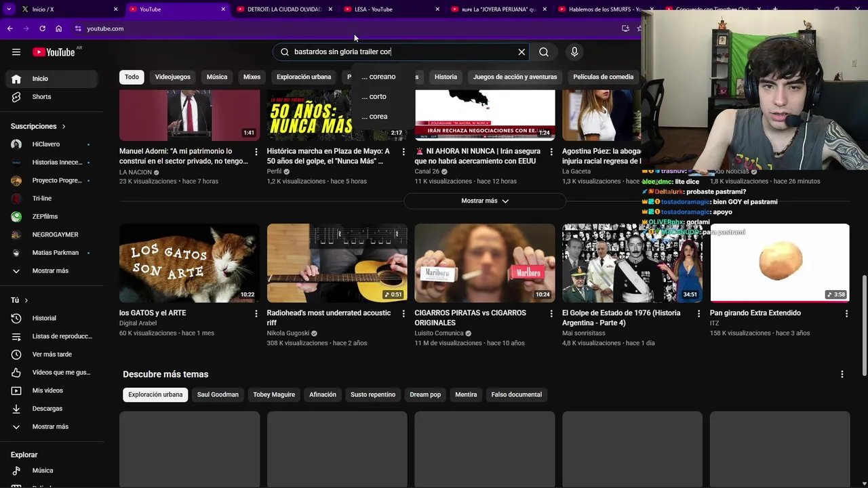Image resolution: width=868 pixels, height=488 pixels.
Task: Select the Tobey Maguire topic chip
Action: coord(274,394)
